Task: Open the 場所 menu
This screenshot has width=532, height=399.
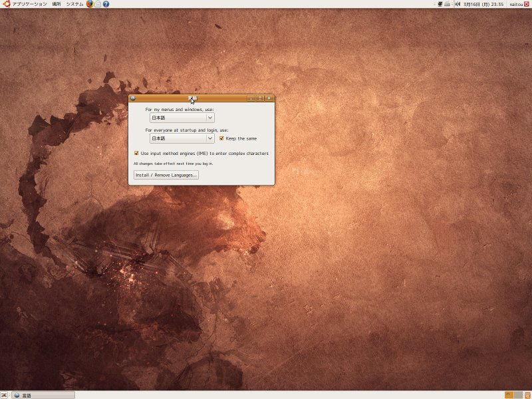Action: tap(57, 4)
